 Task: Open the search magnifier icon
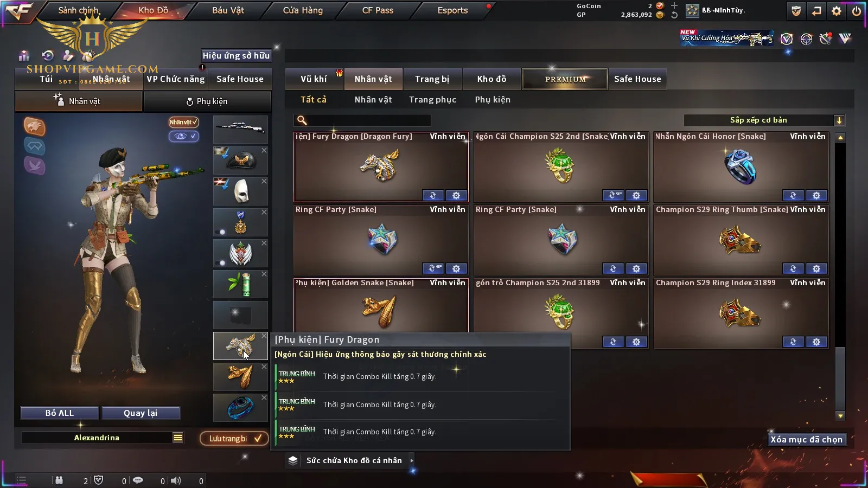[x=302, y=120]
